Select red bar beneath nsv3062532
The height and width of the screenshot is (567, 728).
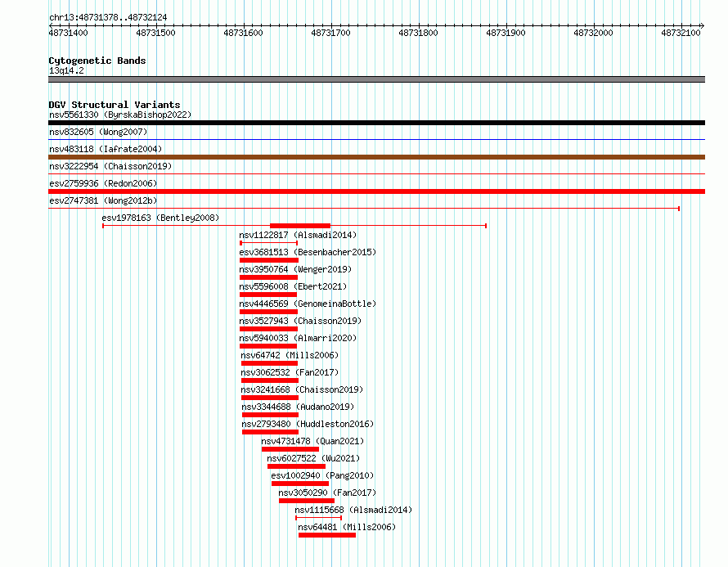(270, 380)
